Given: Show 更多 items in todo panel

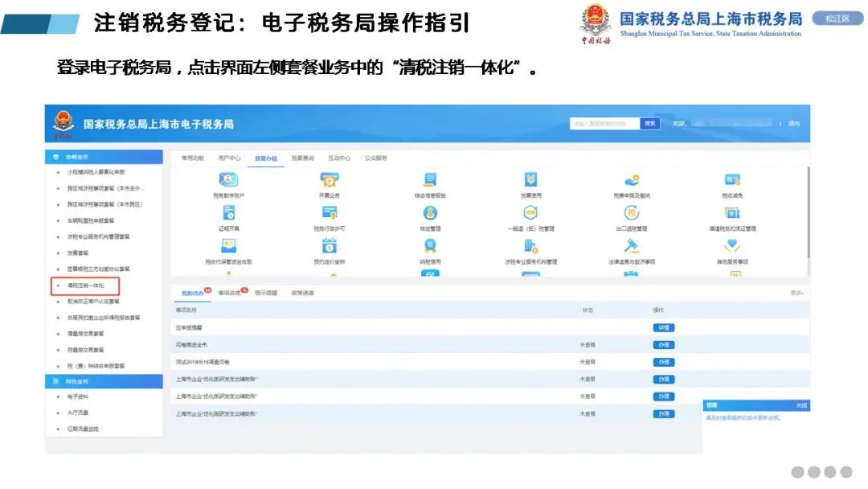Looking at the screenshot, I should point(796,293).
